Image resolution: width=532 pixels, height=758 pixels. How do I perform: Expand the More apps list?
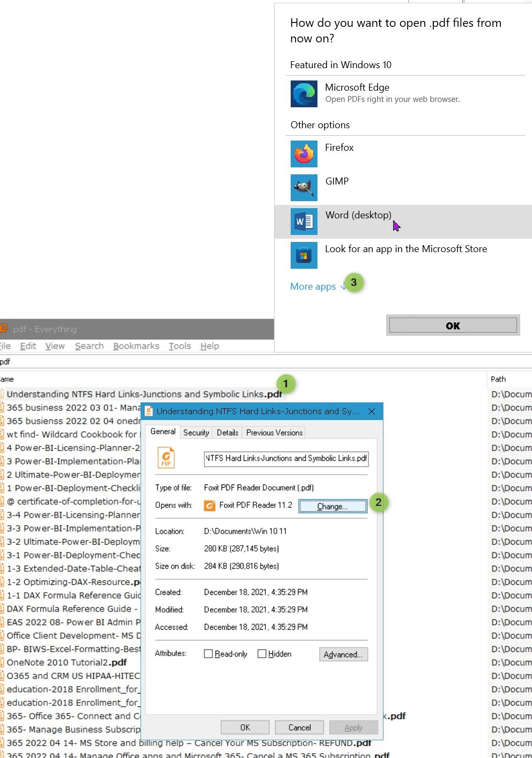point(319,286)
